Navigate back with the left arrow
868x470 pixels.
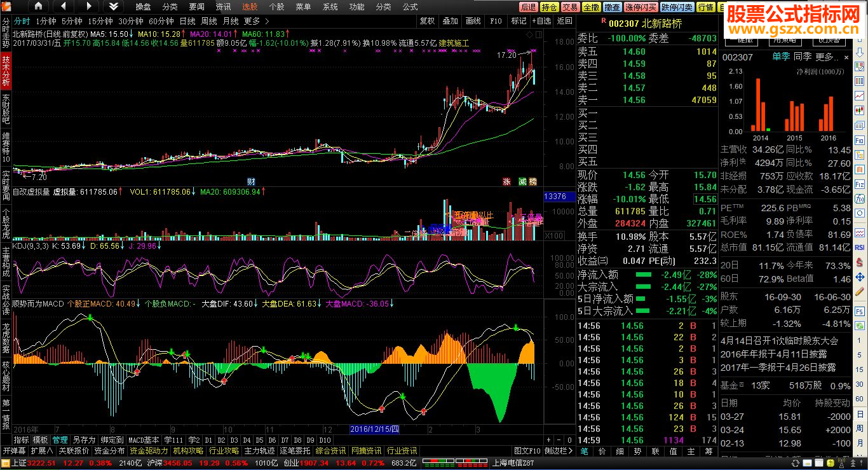pyautogui.click(x=62, y=6)
